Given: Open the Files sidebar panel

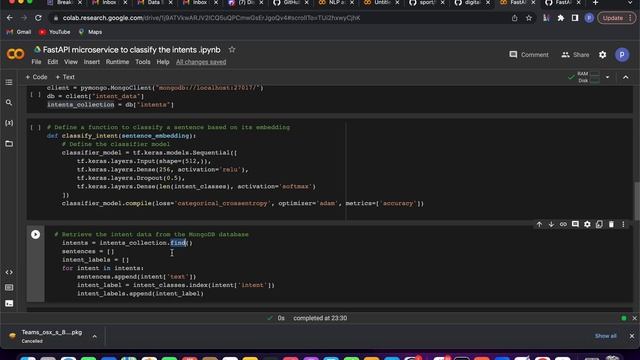Looking at the screenshot, I should pos(9,144).
